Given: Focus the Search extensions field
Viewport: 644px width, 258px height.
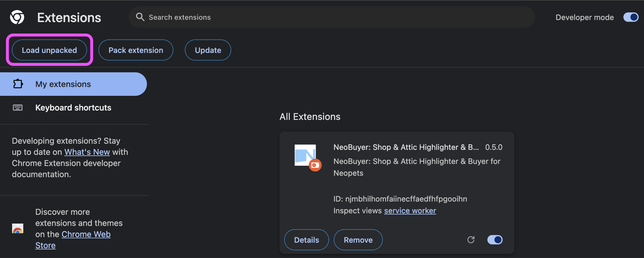Looking at the screenshot, I should (x=332, y=17).
